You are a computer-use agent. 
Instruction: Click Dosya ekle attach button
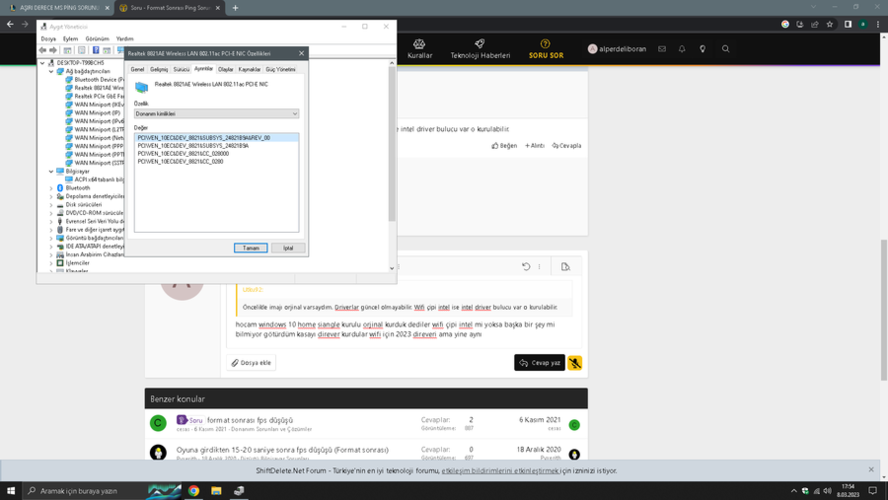(251, 362)
